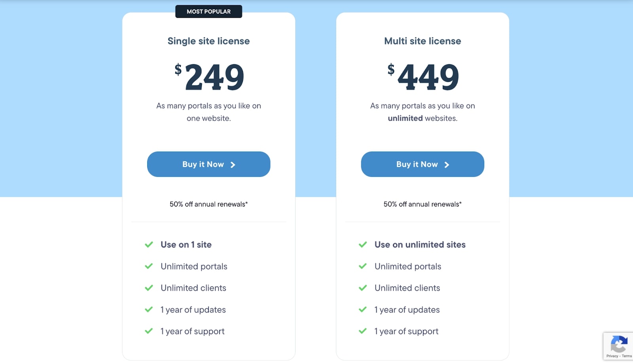
Task: Click checkmark next to Single license Unlimited portals
Action: [149, 266]
